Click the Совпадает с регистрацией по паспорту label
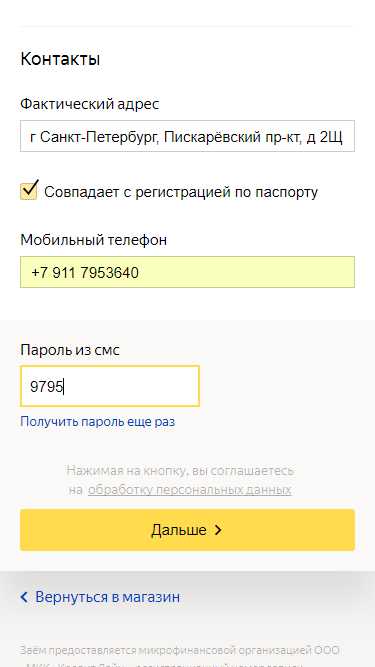Image resolution: width=375 pixels, height=667 pixels. point(181,192)
